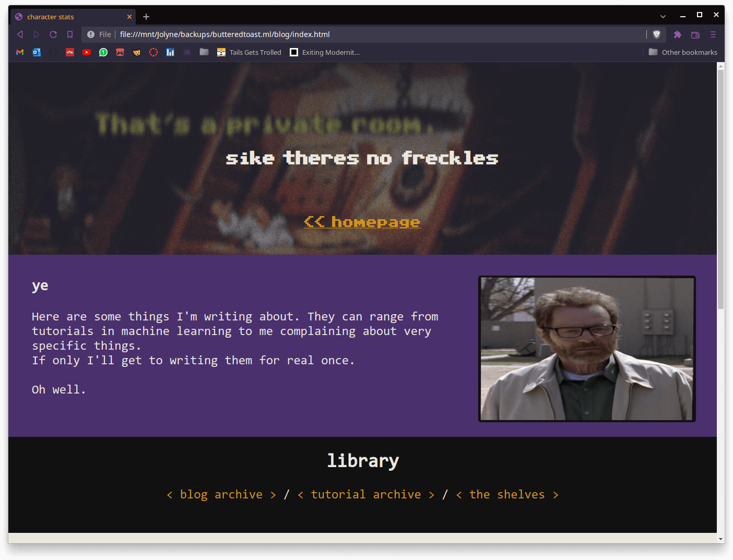Open the Brave Wallet icon

[x=695, y=34]
